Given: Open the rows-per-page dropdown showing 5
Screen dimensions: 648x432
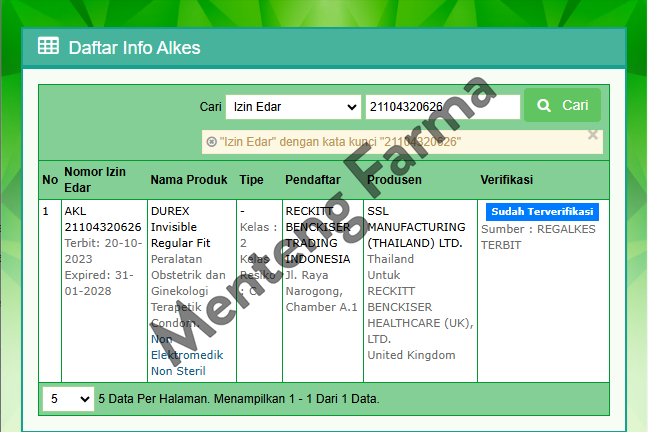Looking at the screenshot, I should [x=68, y=399].
